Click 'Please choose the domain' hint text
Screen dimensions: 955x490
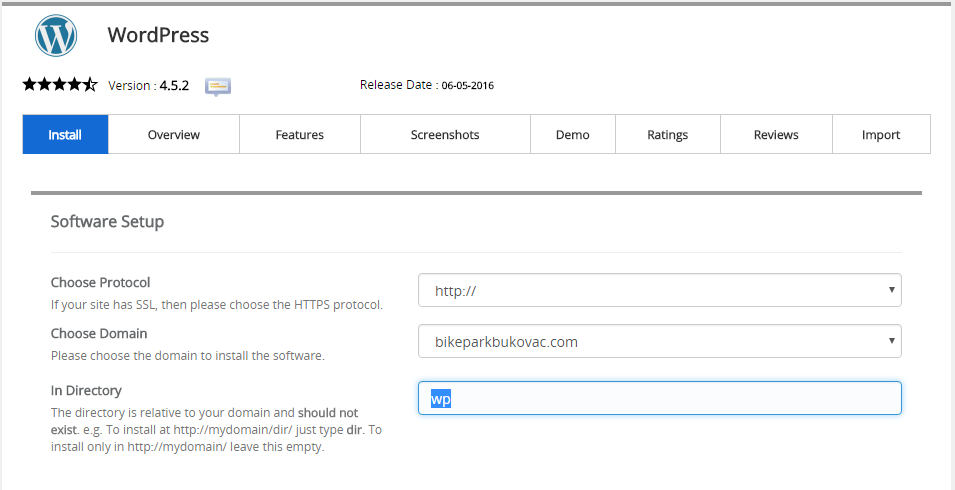pos(188,356)
